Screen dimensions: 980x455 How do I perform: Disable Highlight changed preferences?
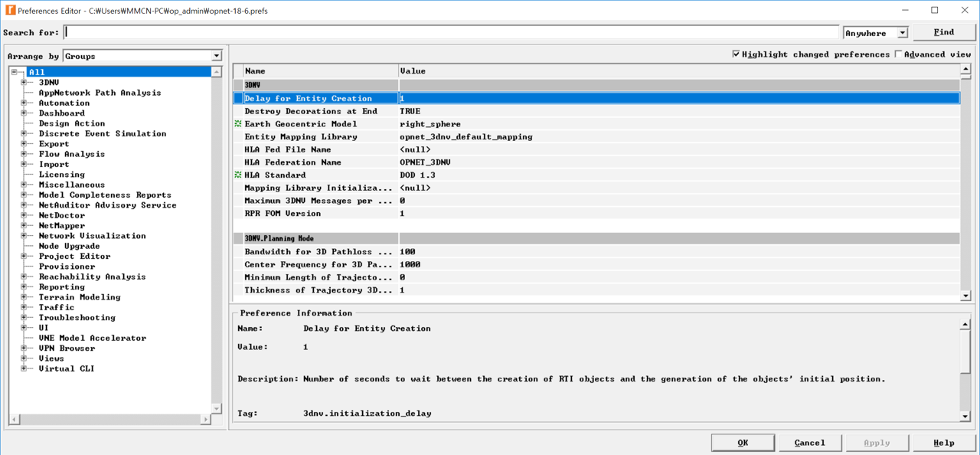pyautogui.click(x=736, y=54)
